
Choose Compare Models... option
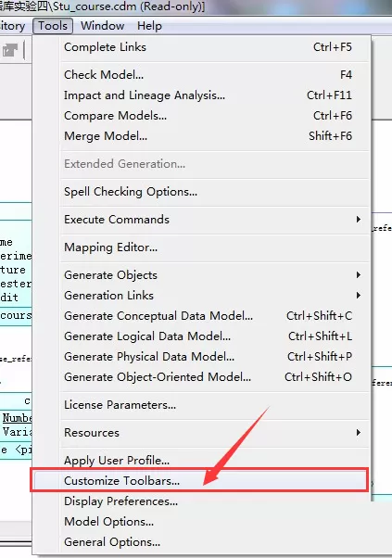point(201,116)
